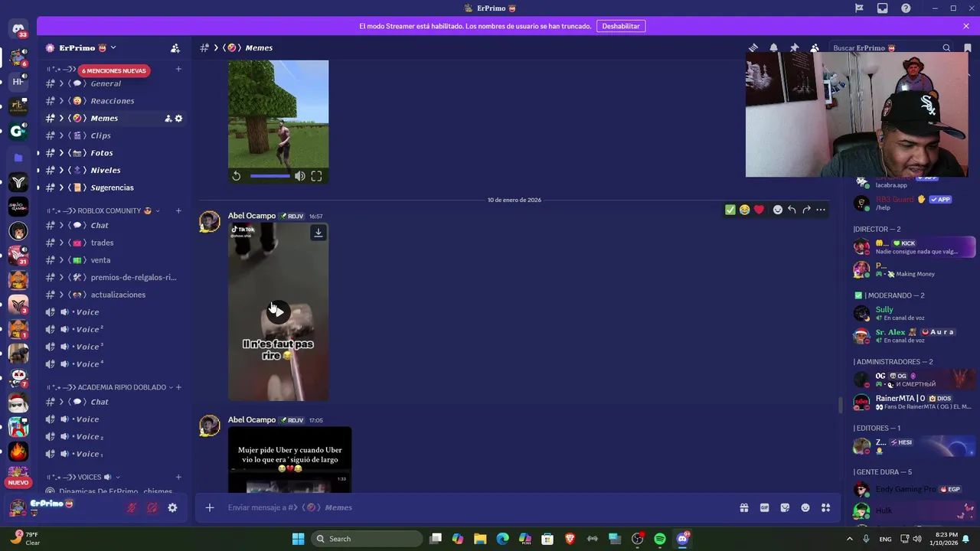This screenshot has height=551, width=980.
Task: Click the create invite icon beside ErPrimo
Action: tap(175, 47)
